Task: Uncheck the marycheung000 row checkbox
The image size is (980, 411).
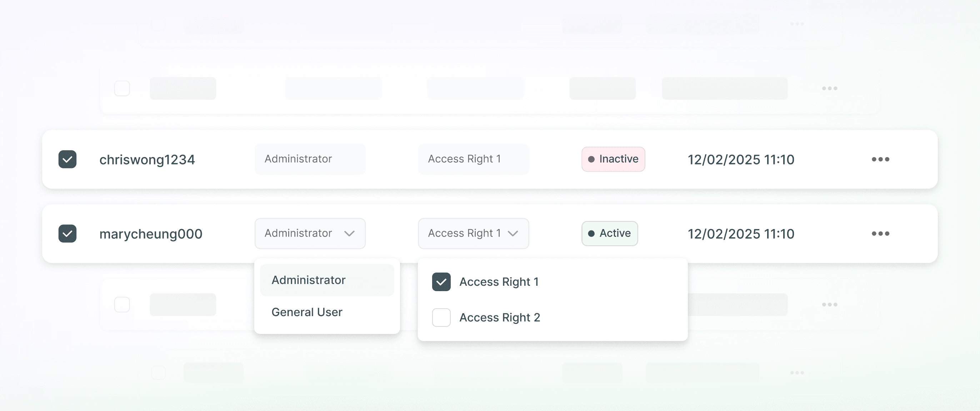Action: 67,233
